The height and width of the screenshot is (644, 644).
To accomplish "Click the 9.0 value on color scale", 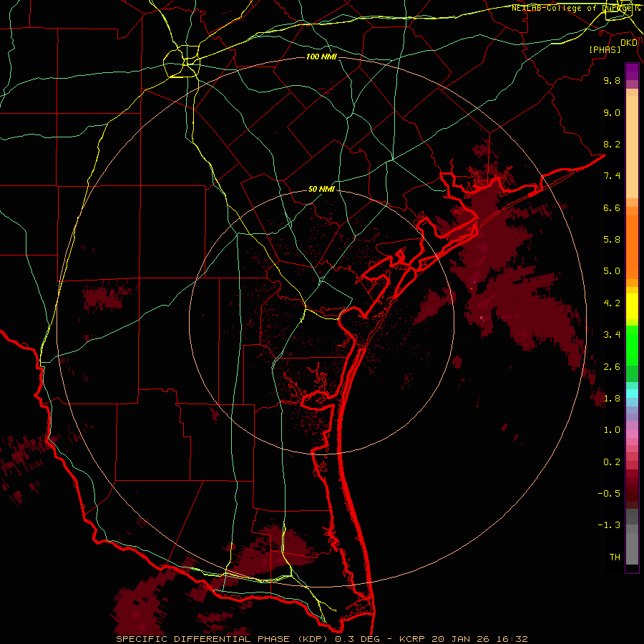I will [x=612, y=112].
